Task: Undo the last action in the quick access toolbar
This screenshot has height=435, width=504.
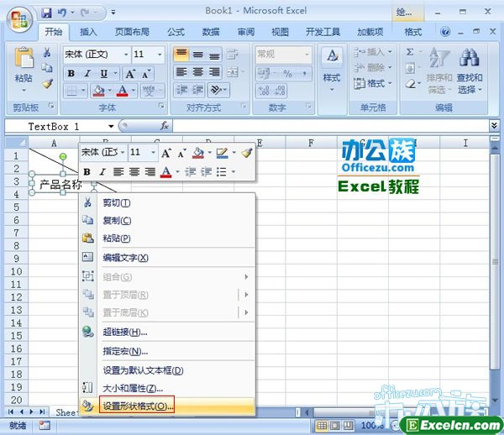Action: point(62,13)
